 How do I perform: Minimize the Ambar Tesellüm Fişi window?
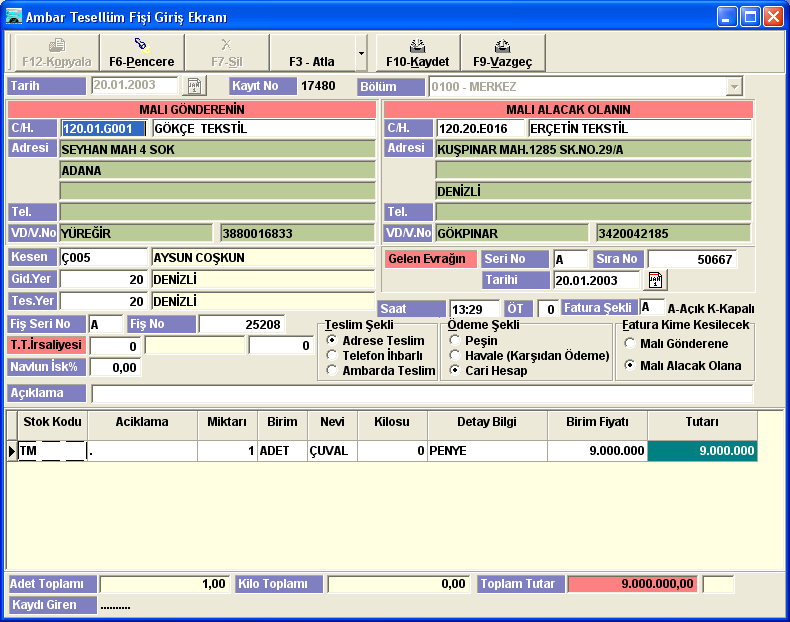[x=727, y=17]
